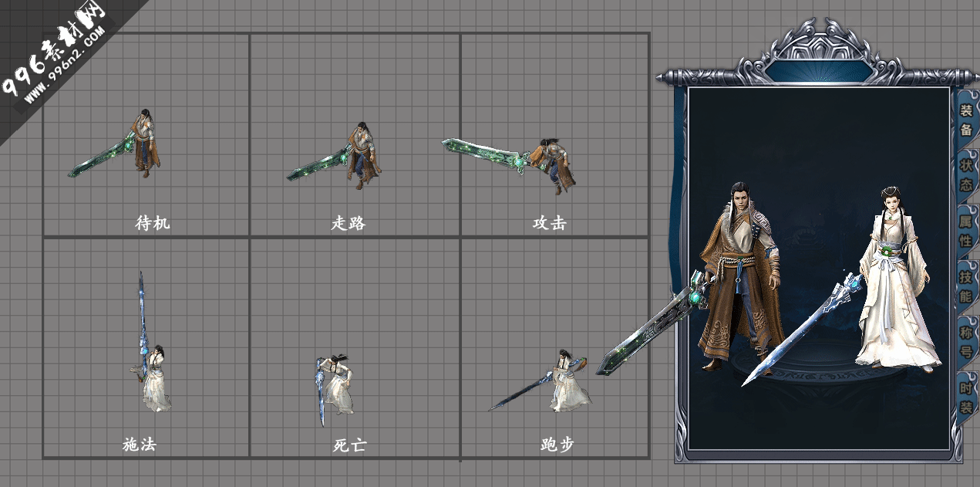
Task: Select the 待机 idle pose sprite
Action: pos(116,144)
